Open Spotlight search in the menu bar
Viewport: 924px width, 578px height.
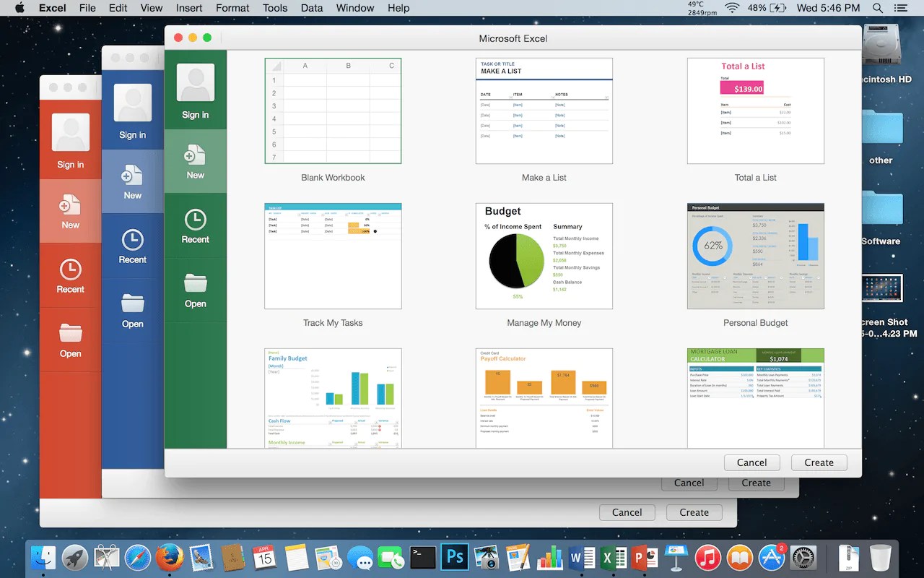point(878,8)
